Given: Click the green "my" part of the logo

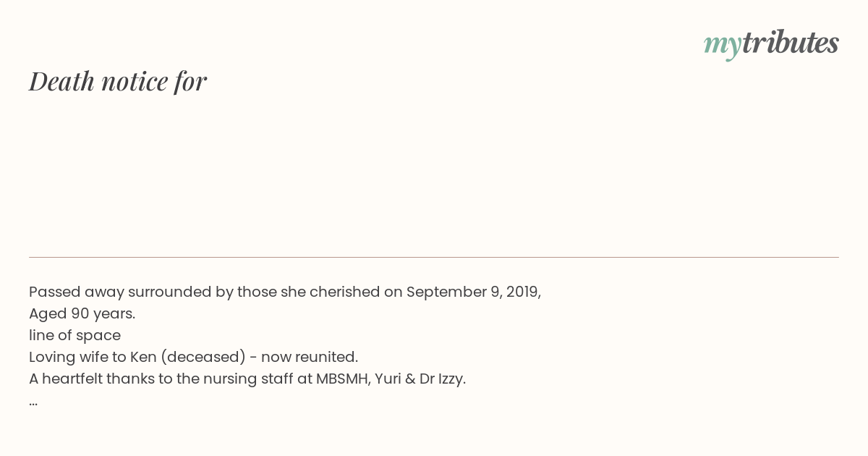Looking at the screenshot, I should pos(723,46).
